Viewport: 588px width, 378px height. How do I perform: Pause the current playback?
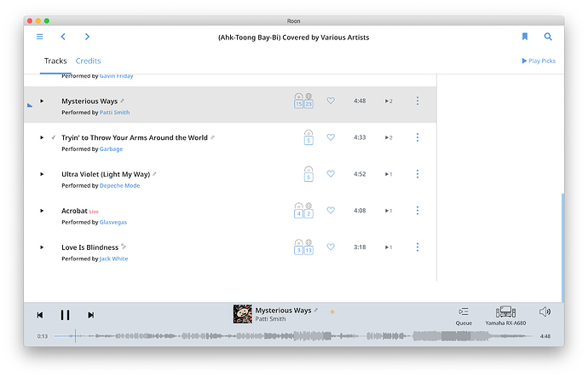[66, 315]
